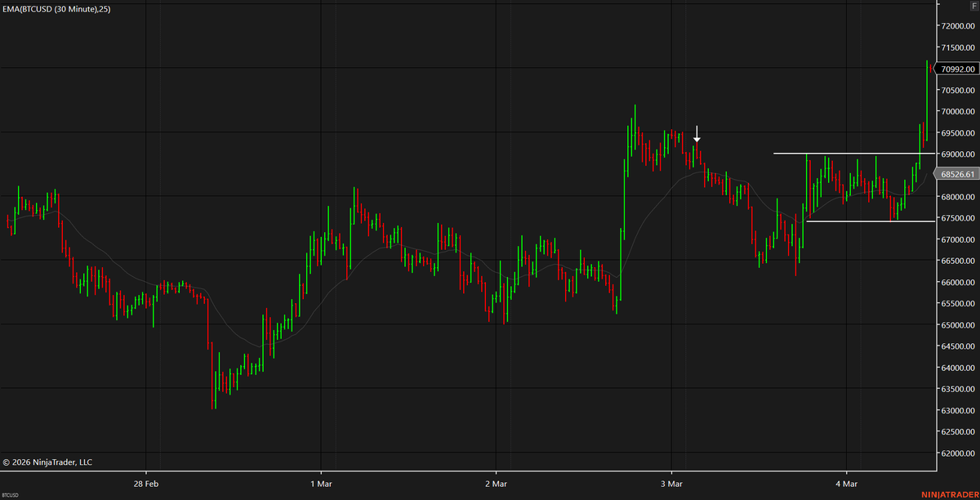This screenshot has width=980, height=500.
Task: Click the 70000.00 price axis label
Action: pyautogui.click(x=959, y=112)
